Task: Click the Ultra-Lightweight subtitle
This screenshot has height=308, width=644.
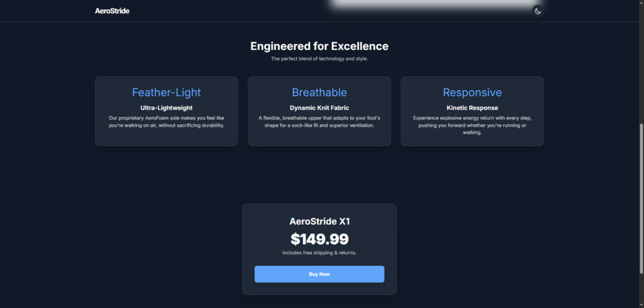Action: click(x=166, y=108)
